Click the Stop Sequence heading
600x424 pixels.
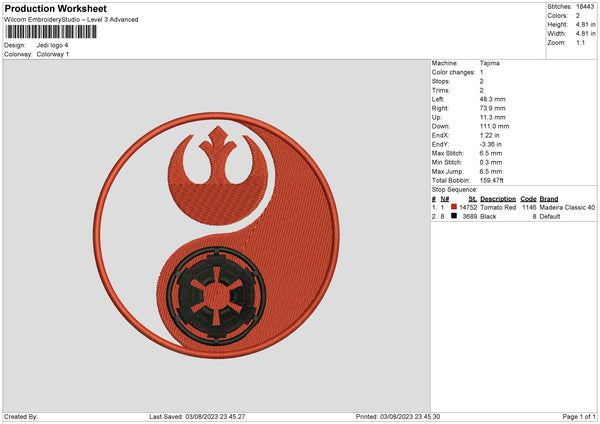tap(455, 189)
